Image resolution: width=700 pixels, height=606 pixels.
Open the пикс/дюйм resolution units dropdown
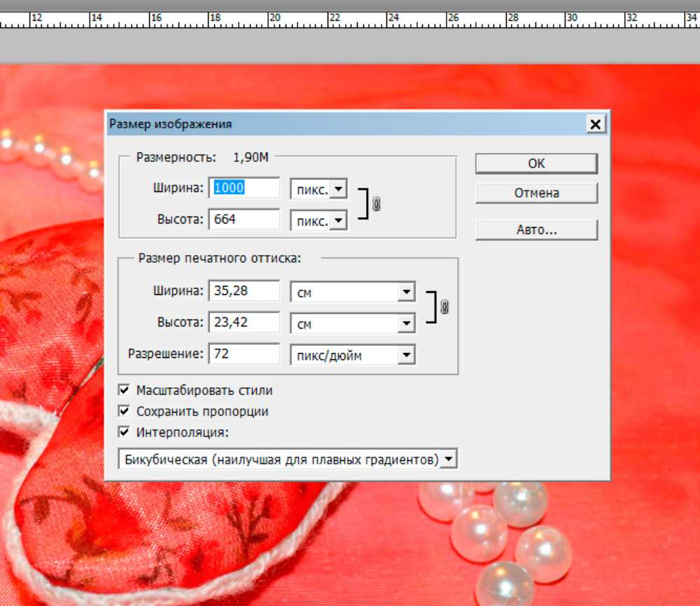353,355
